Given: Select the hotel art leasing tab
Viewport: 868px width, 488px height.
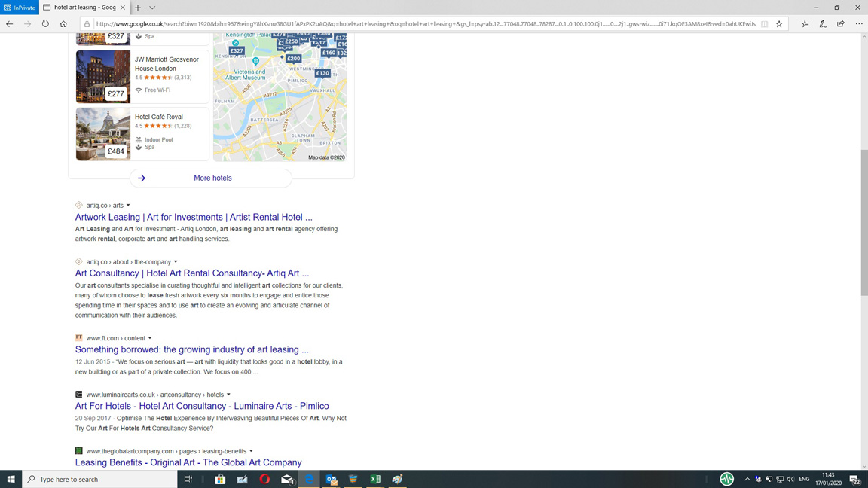Looking at the screenshot, I should click(84, 8).
